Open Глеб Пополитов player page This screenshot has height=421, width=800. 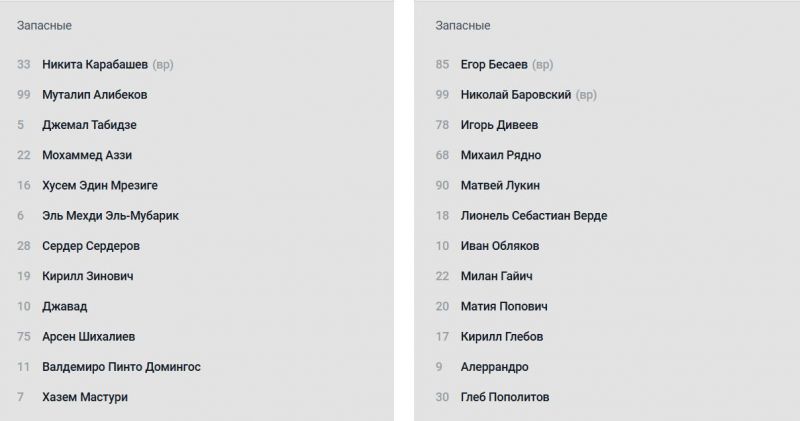pos(505,397)
